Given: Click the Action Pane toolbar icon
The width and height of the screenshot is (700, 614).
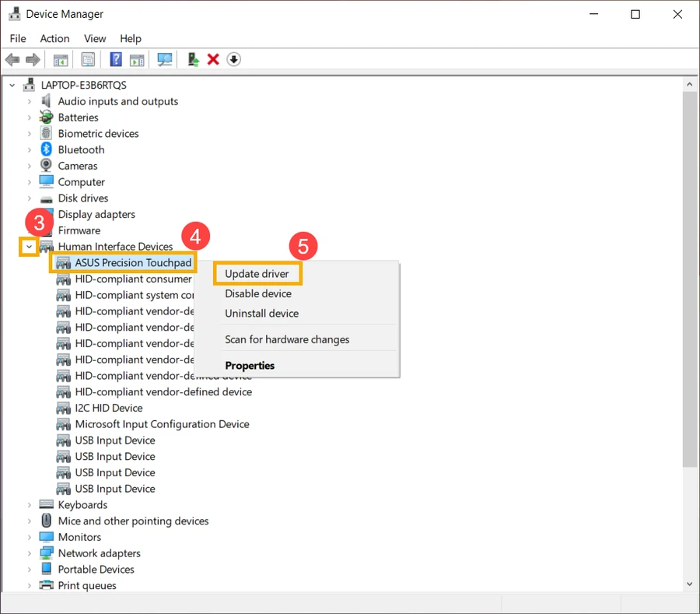Looking at the screenshot, I should [137, 59].
